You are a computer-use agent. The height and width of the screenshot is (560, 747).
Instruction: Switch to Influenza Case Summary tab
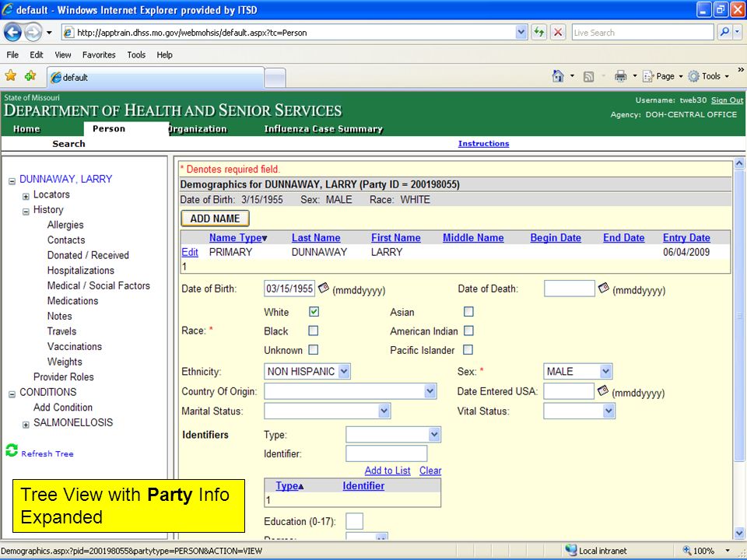tap(324, 129)
